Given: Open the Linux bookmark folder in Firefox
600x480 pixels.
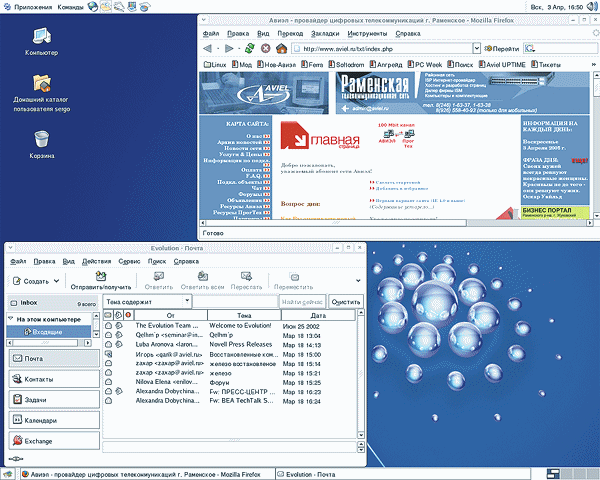Looking at the screenshot, I should pos(215,65).
